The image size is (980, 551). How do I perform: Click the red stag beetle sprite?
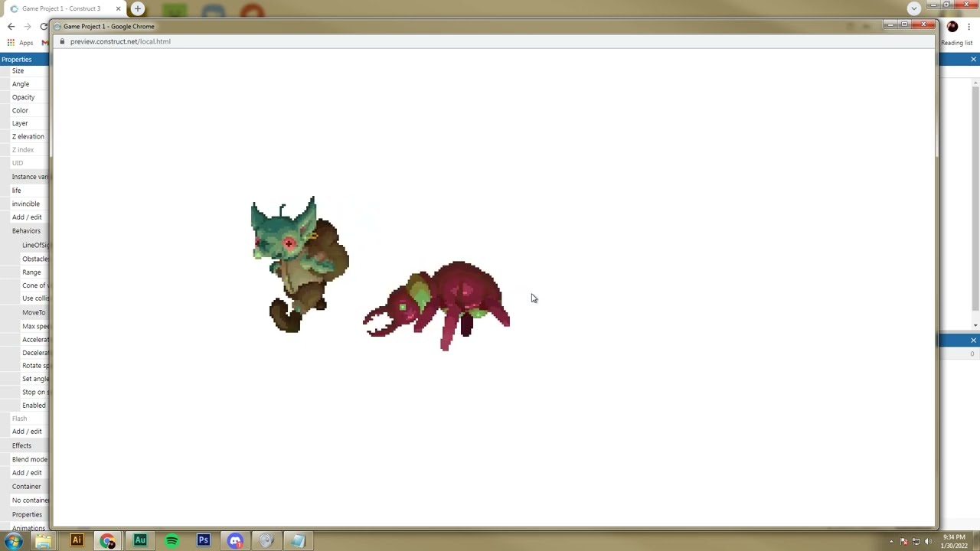click(x=437, y=305)
